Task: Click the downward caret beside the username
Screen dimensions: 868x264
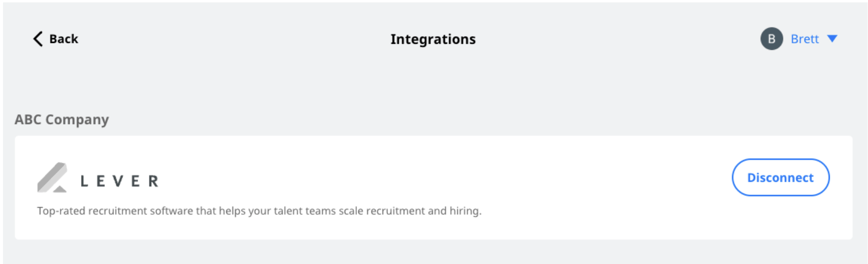Action: point(832,39)
